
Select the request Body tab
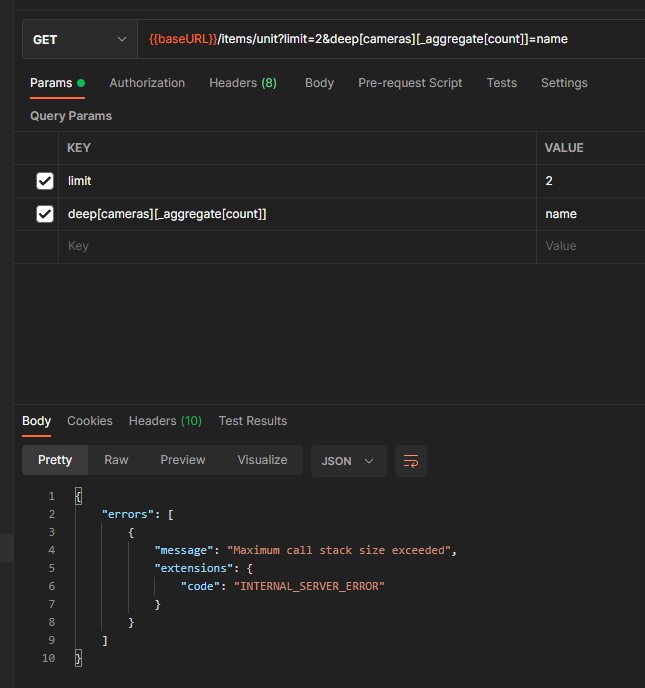319,83
